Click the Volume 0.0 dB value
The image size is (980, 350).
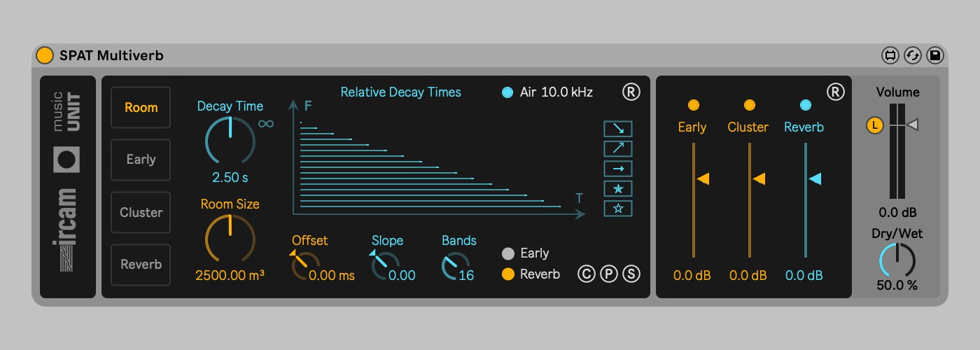coord(898,213)
